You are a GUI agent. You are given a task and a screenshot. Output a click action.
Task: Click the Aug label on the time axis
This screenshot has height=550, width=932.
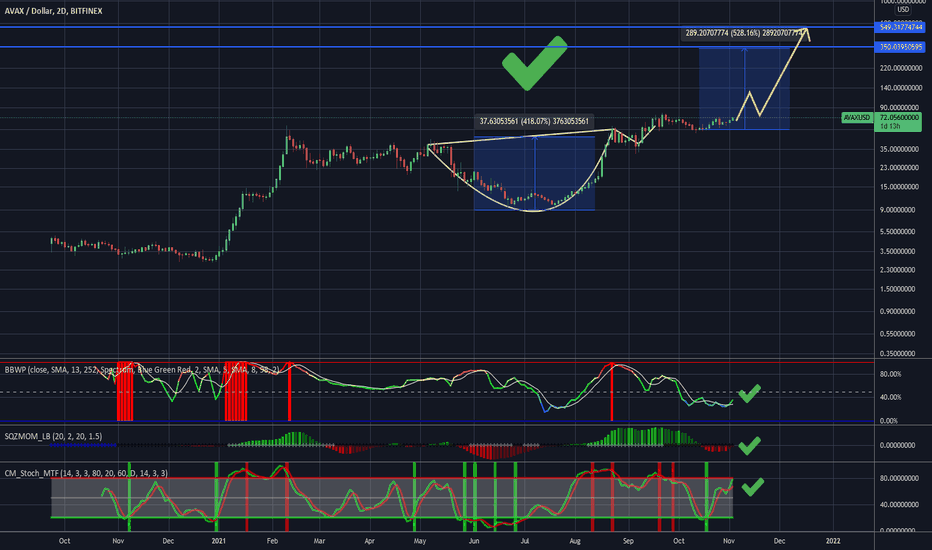[x=575, y=541]
